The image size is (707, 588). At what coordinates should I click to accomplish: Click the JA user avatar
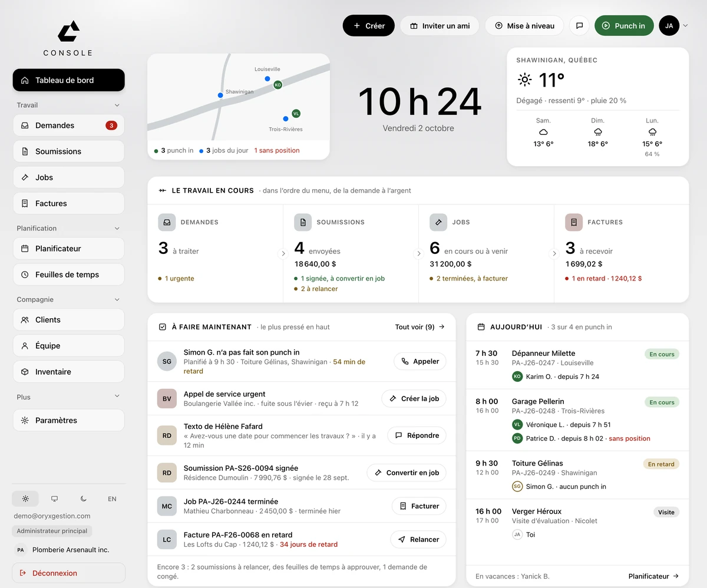point(669,26)
